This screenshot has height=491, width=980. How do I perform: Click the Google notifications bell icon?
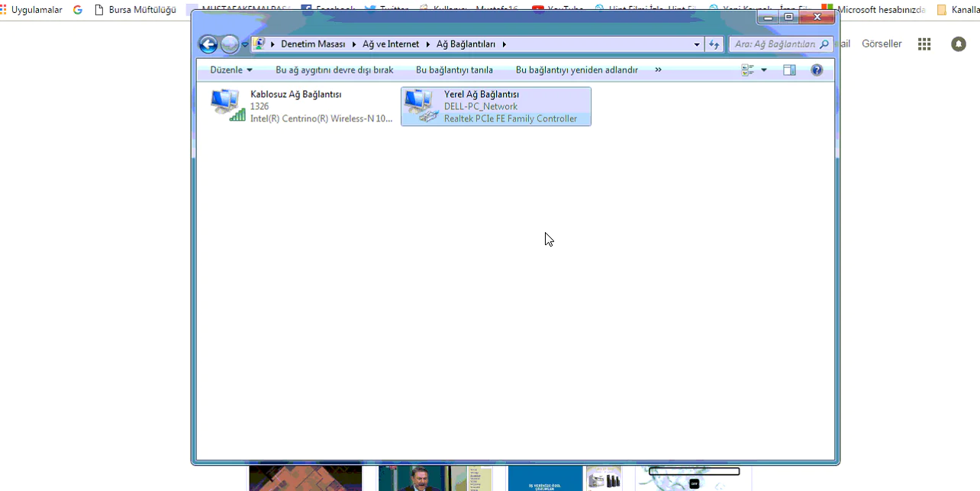[959, 44]
